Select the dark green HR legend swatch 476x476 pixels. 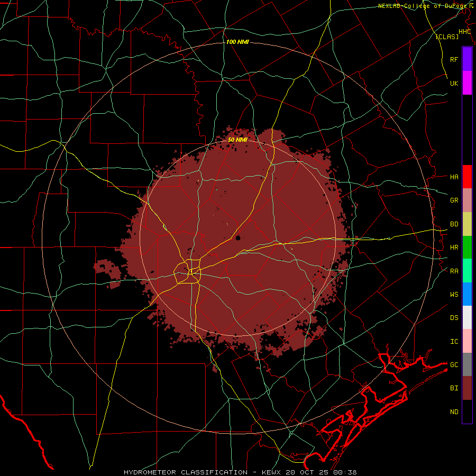tap(467, 248)
